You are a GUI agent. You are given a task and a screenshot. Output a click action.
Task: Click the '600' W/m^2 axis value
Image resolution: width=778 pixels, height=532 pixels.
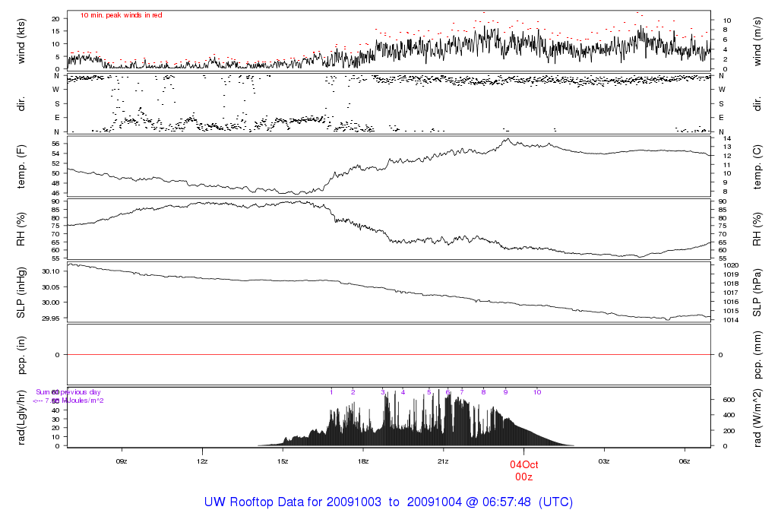[729, 400]
